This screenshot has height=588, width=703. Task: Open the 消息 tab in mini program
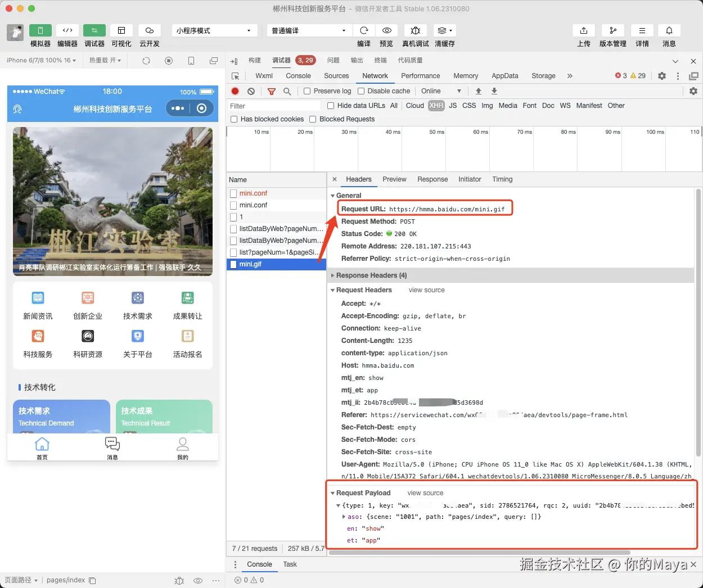point(112,448)
